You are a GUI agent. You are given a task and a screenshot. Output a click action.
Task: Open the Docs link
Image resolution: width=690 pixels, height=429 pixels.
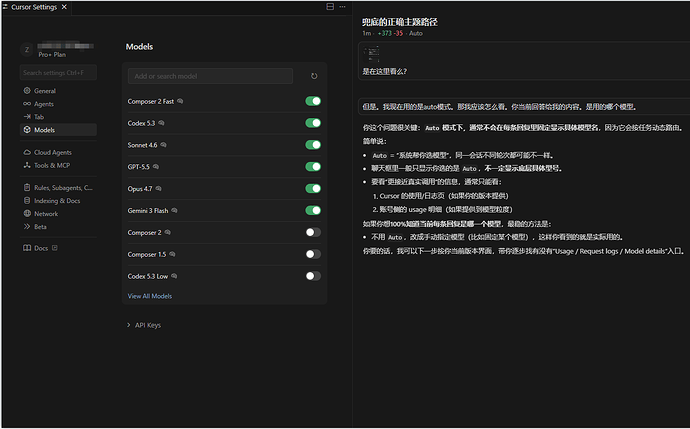[40, 248]
